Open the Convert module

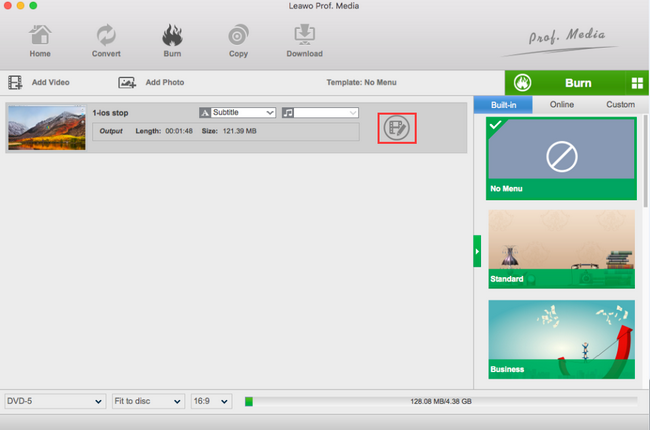click(106, 41)
